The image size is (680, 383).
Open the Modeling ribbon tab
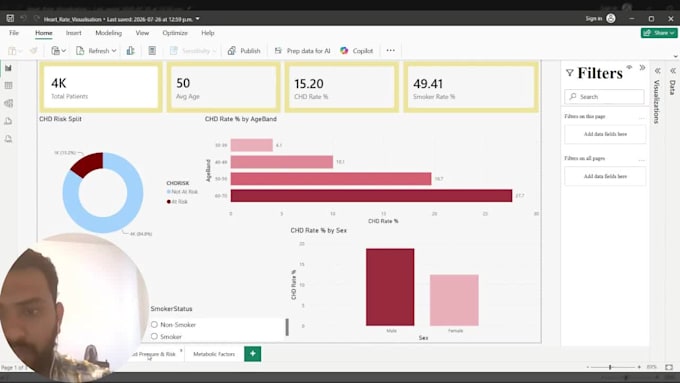coord(108,33)
